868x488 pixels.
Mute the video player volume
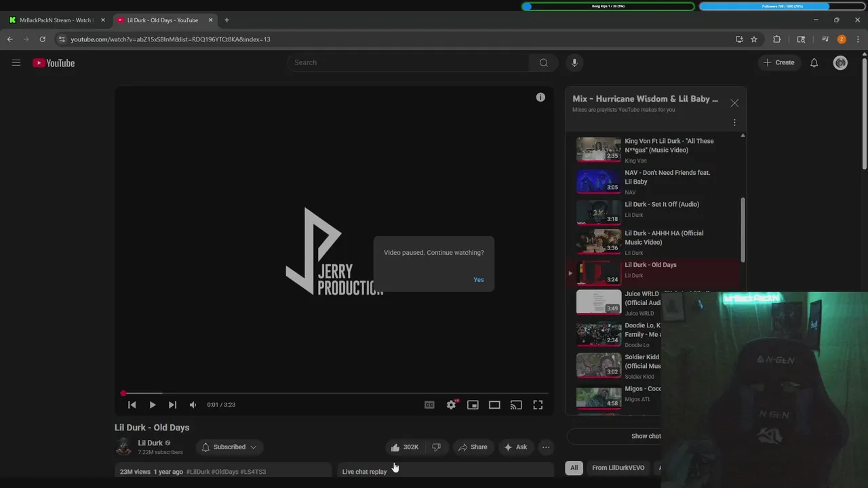pyautogui.click(x=193, y=405)
